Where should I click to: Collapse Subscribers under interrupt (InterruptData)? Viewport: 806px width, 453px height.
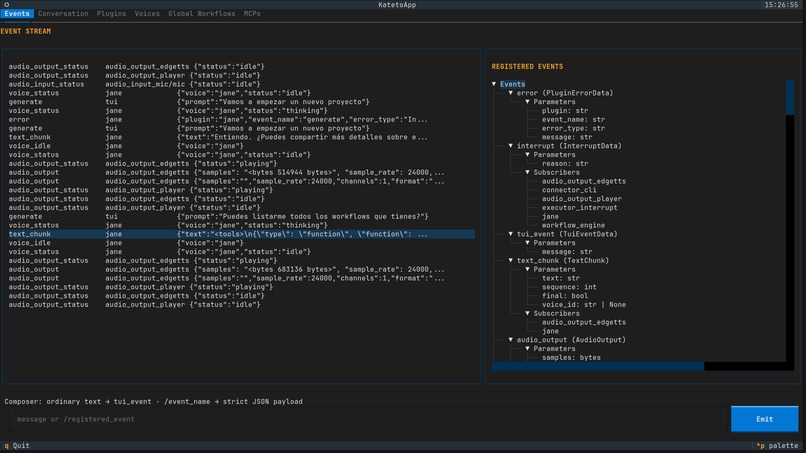[527, 172]
